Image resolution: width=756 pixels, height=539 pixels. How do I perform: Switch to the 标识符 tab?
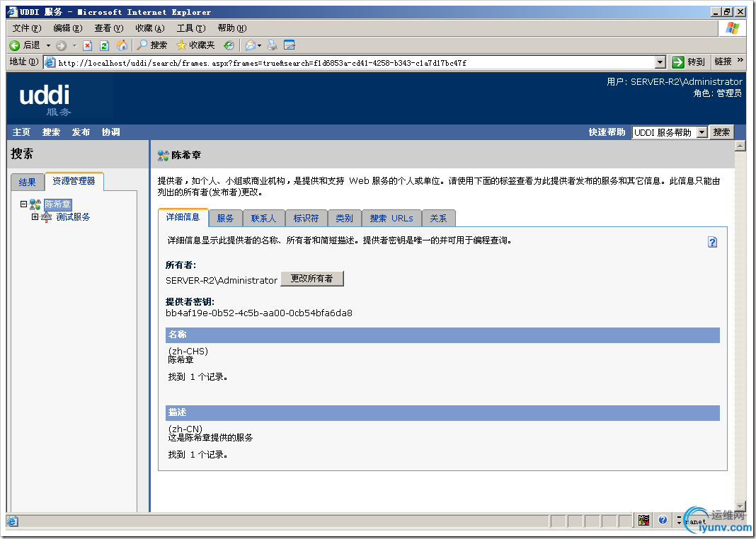pyautogui.click(x=307, y=218)
